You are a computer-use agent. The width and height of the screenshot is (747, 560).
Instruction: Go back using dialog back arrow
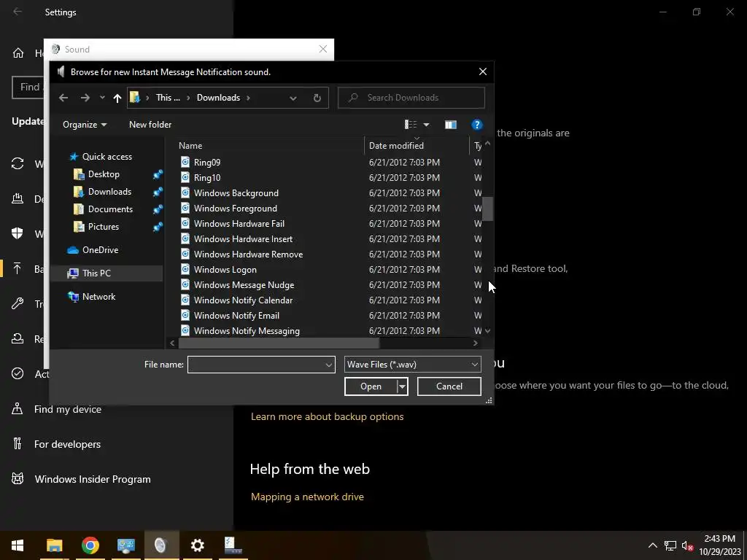63,98
